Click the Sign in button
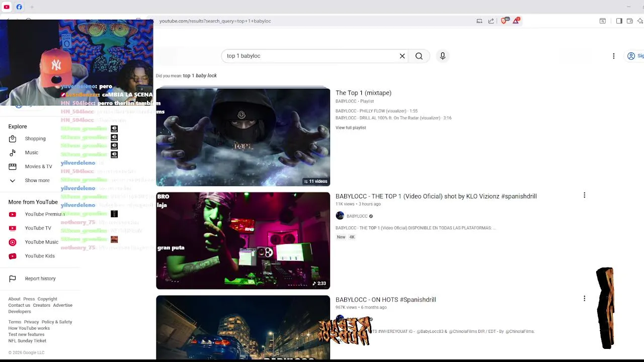 (x=635, y=56)
